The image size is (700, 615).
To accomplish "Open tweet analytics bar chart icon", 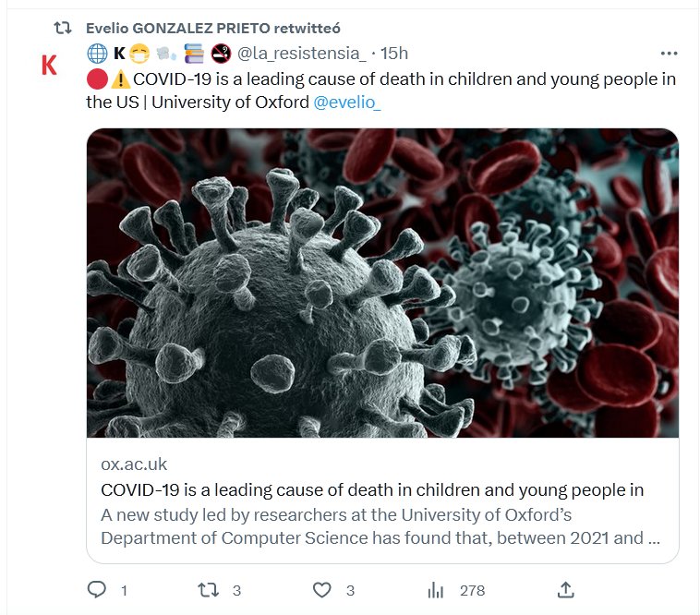I will coord(437,589).
